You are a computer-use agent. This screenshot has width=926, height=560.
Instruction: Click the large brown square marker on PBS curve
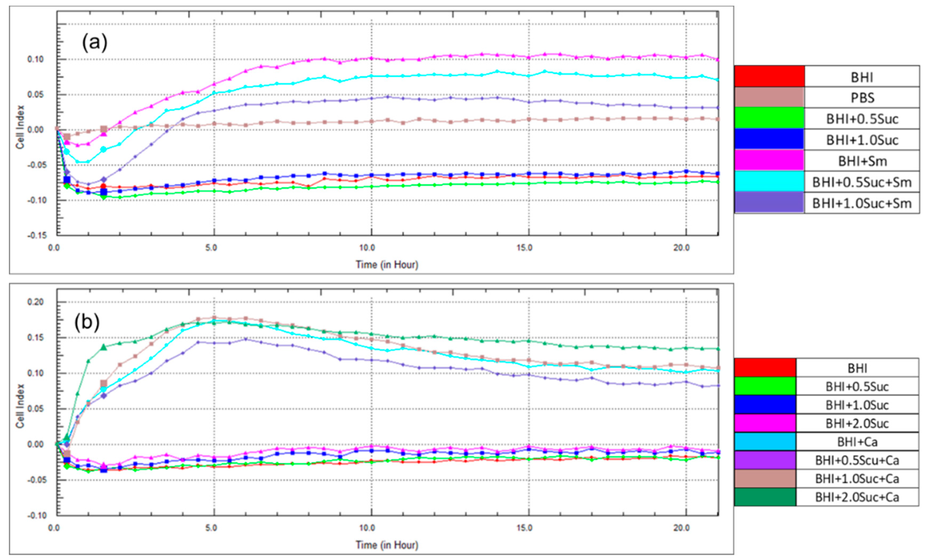[x=104, y=130]
